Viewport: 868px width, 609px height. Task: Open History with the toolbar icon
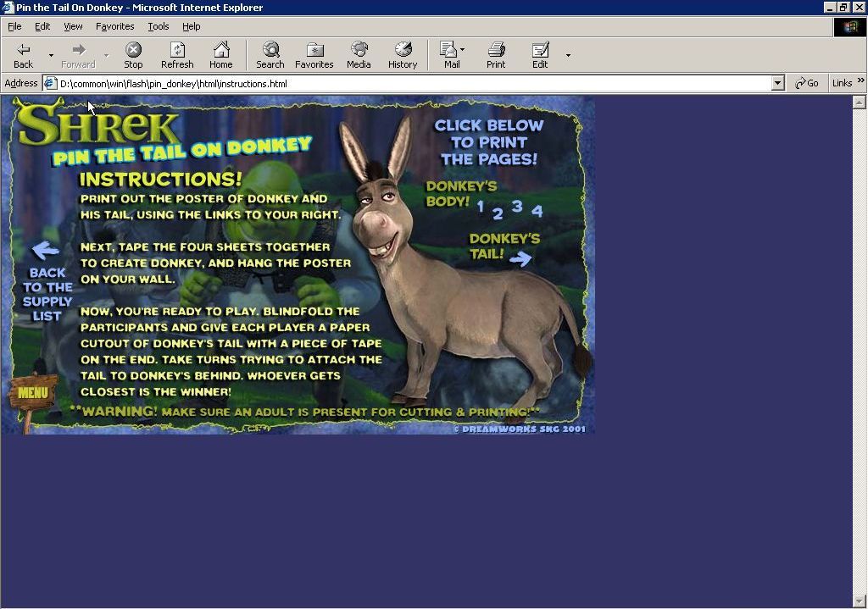(x=402, y=53)
